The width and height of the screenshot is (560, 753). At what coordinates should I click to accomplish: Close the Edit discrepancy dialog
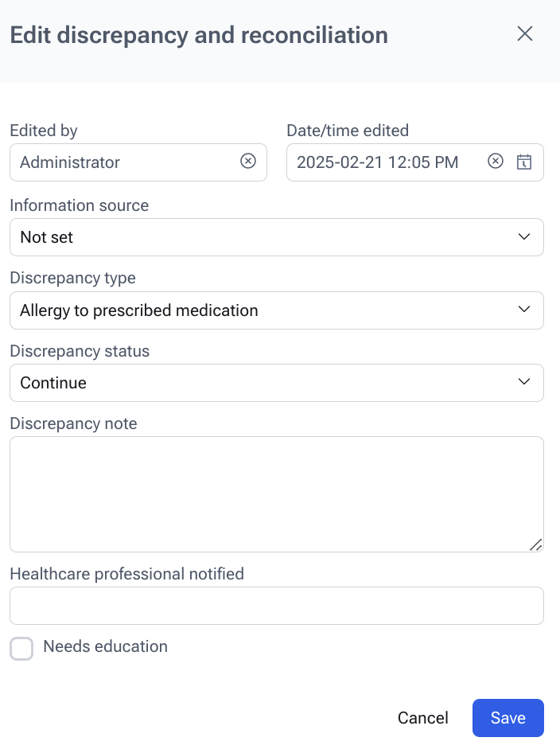525,33
